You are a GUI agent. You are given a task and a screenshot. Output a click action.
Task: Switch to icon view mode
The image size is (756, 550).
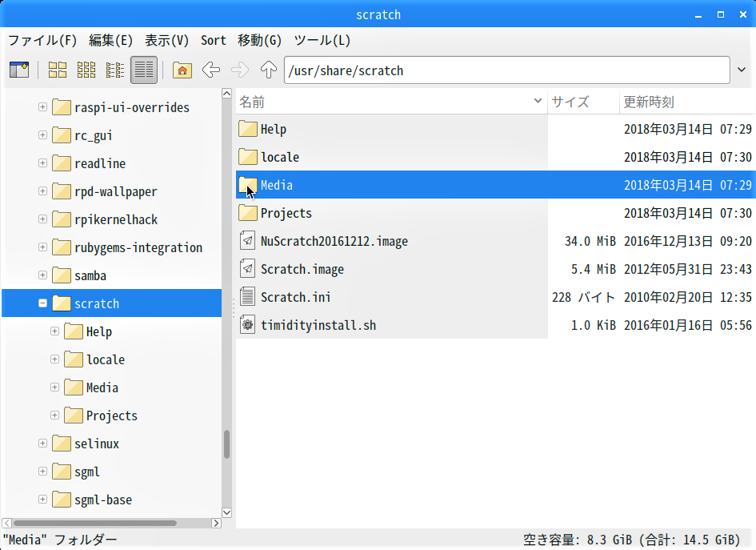point(58,70)
